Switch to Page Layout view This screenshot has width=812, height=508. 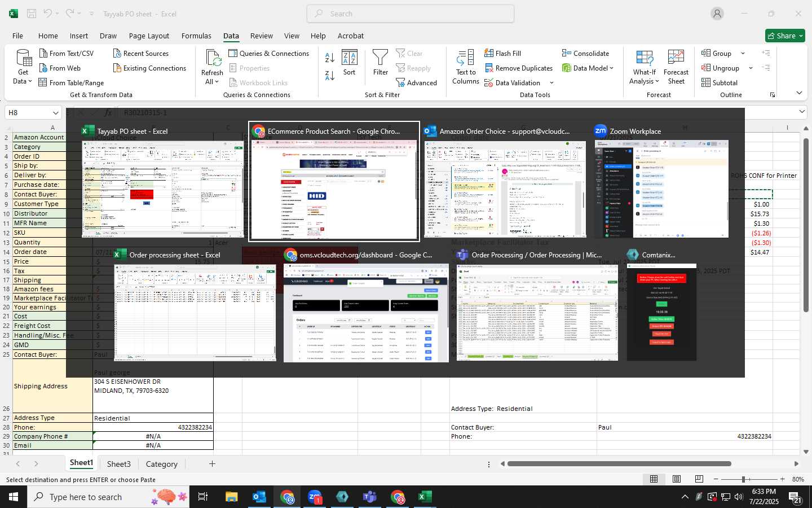point(677,479)
